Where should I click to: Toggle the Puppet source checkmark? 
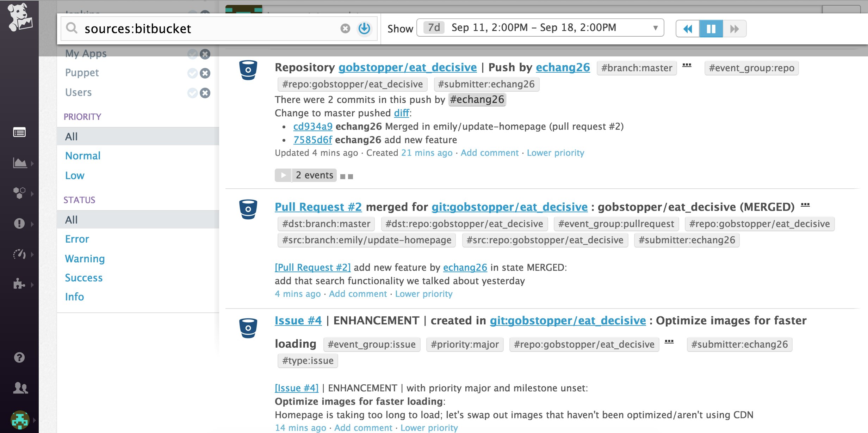pos(192,73)
